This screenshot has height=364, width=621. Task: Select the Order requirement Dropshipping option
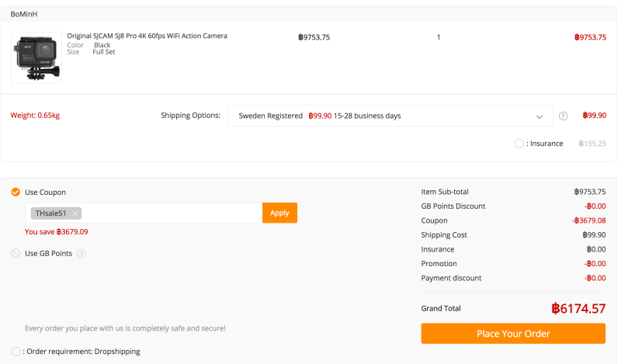[16, 352]
